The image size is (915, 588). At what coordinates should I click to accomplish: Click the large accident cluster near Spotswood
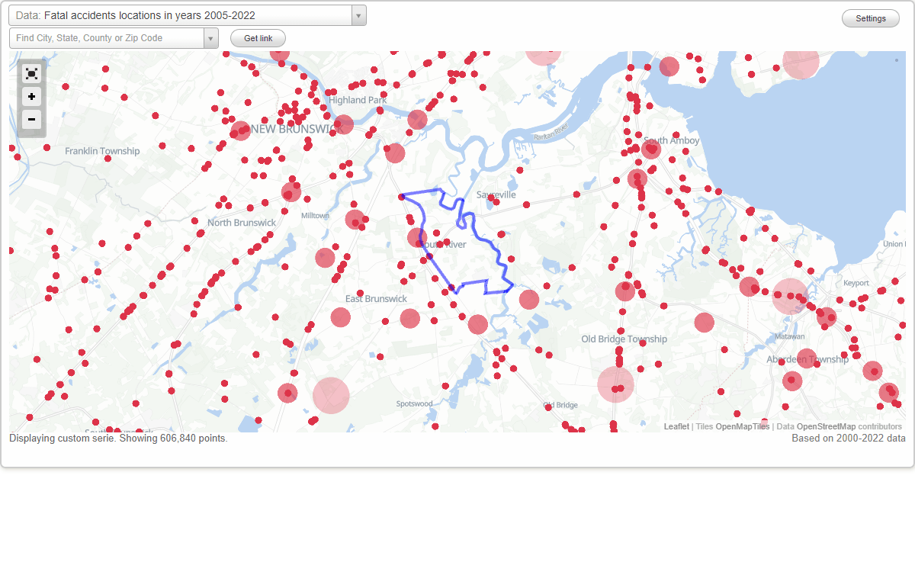pyautogui.click(x=332, y=394)
